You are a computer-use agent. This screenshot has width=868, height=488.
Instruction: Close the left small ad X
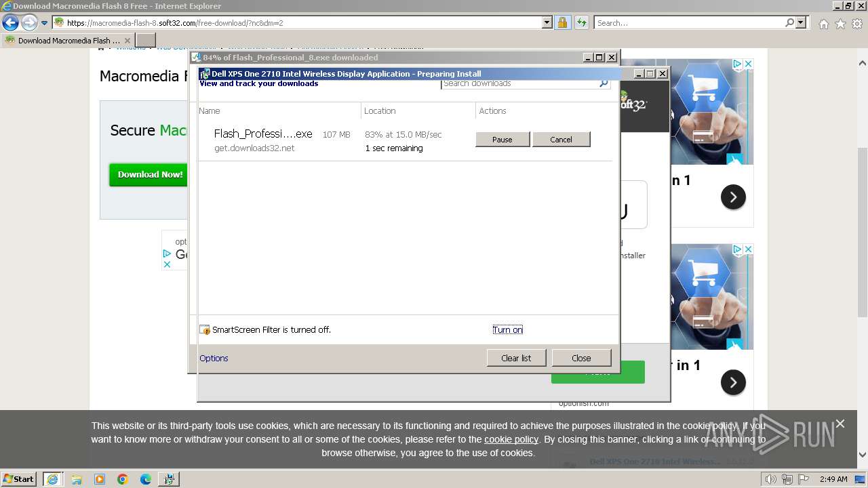point(167,264)
